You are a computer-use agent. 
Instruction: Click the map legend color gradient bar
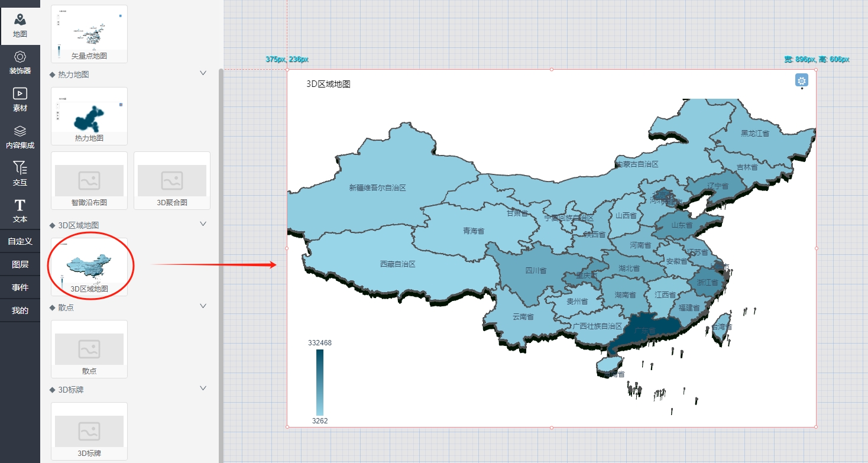320,382
